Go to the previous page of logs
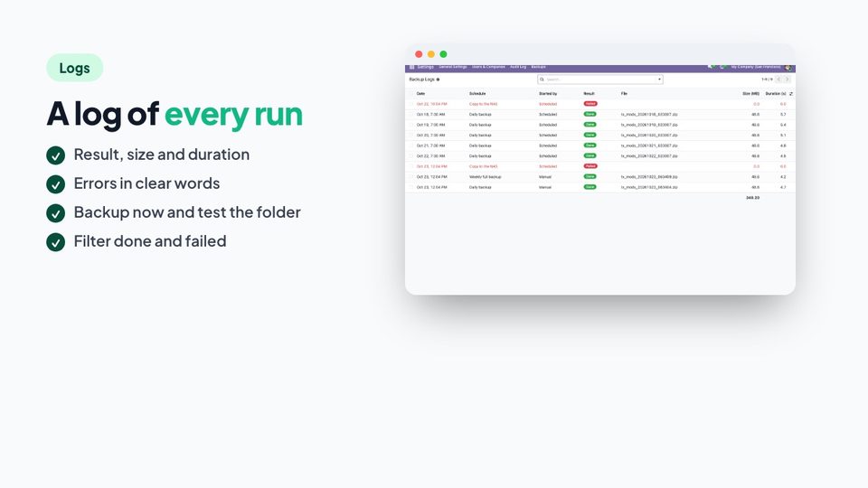Image resolution: width=868 pixels, height=488 pixels. click(778, 80)
